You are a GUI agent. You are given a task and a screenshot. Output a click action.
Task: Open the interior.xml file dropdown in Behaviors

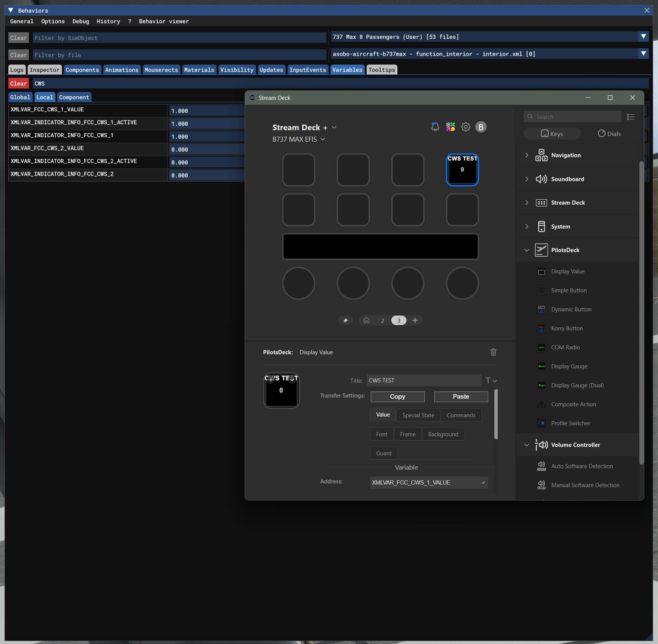[643, 54]
